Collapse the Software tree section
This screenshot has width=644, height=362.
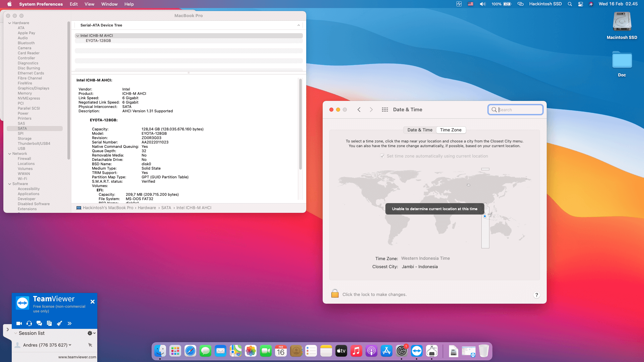10,184
